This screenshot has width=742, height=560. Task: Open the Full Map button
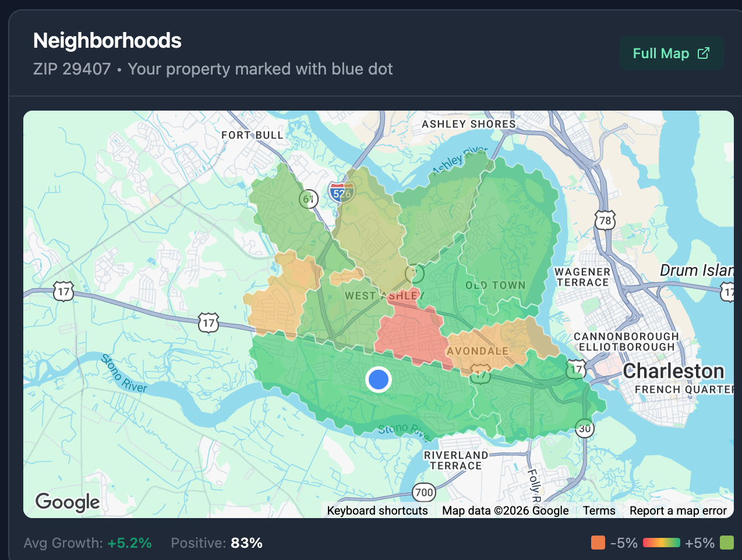(x=672, y=54)
